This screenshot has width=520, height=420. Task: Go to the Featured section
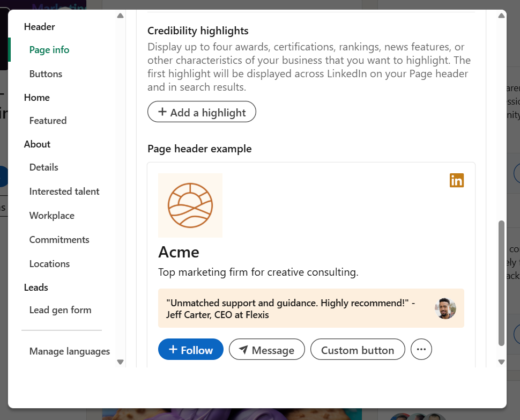click(x=48, y=121)
